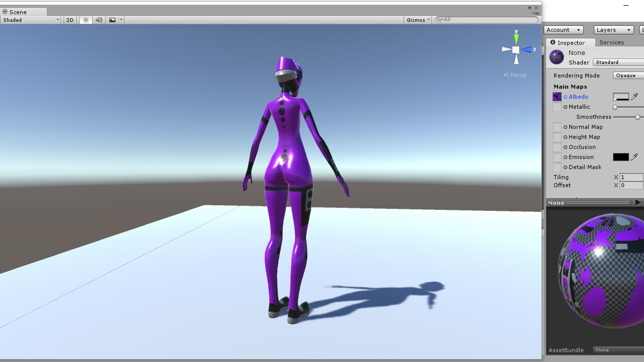Open the Standard shader dropdown

pyautogui.click(x=618, y=62)
